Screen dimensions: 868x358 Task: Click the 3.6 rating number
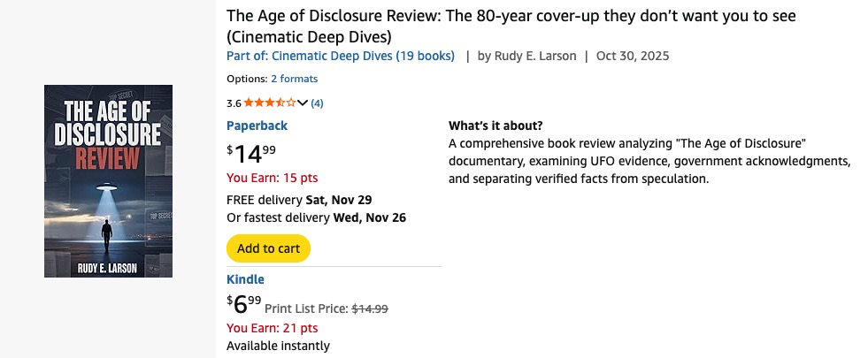[x=234, y=103]
